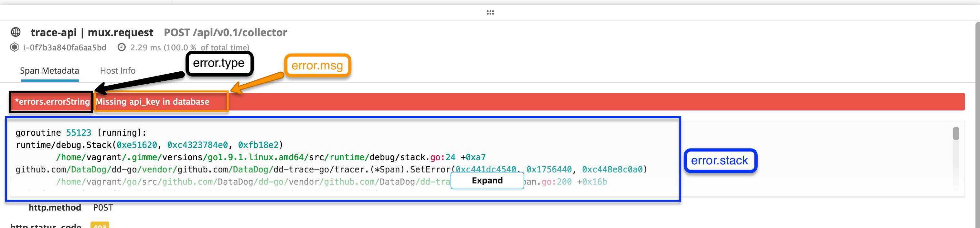980x228 pixels.
Task: Click the 'Missing api_key in database' message
Action: coord(152,102)
